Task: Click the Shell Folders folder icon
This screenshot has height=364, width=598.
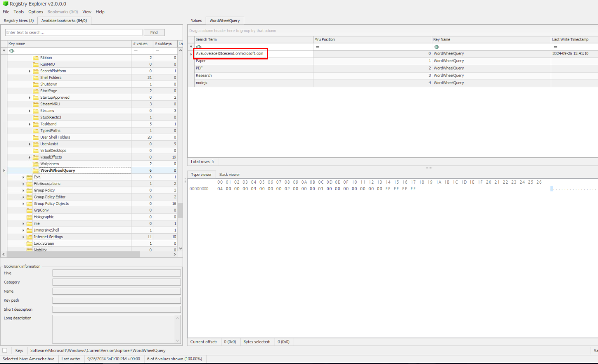Action: point(36,77)
